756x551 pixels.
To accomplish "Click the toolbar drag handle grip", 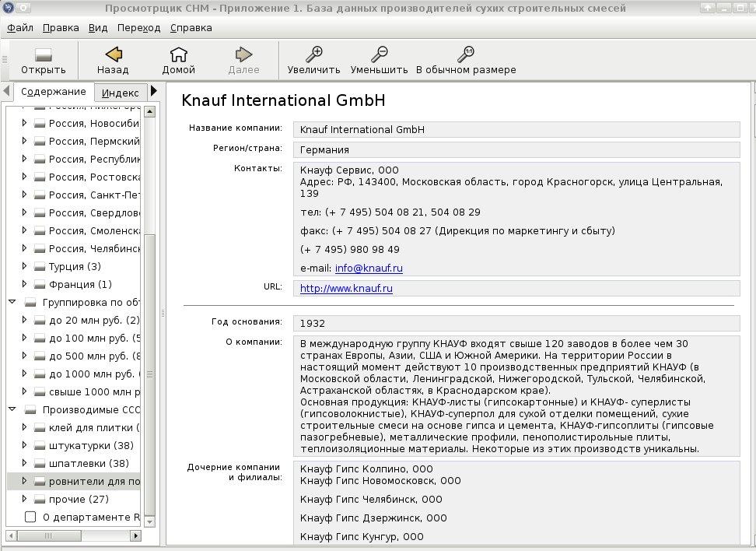I will pos(5,60).
